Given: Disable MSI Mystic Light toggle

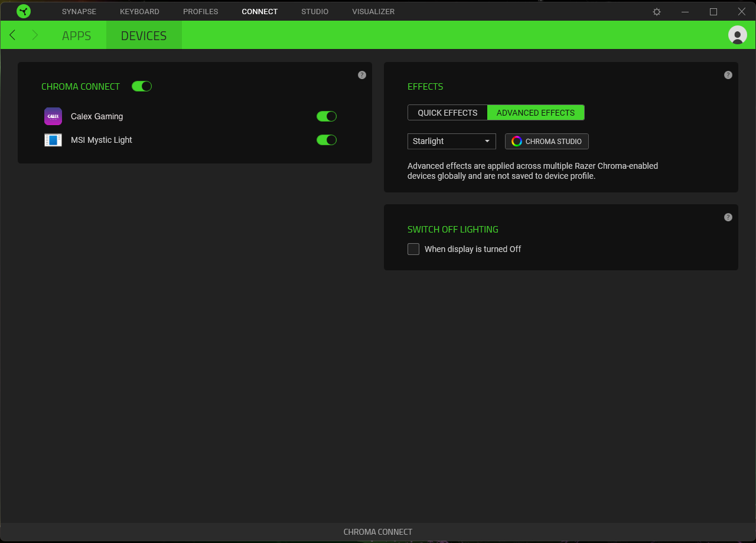Looking at the screenshot, I should pyautogui.click(x=327, y=140).
